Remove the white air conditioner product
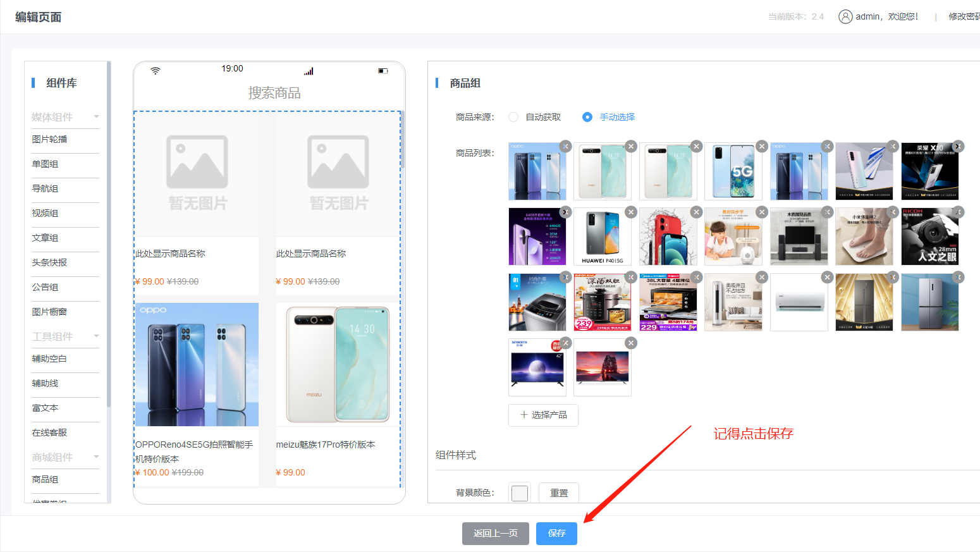Viewport: 980px width, 552px height. point(827,278)
